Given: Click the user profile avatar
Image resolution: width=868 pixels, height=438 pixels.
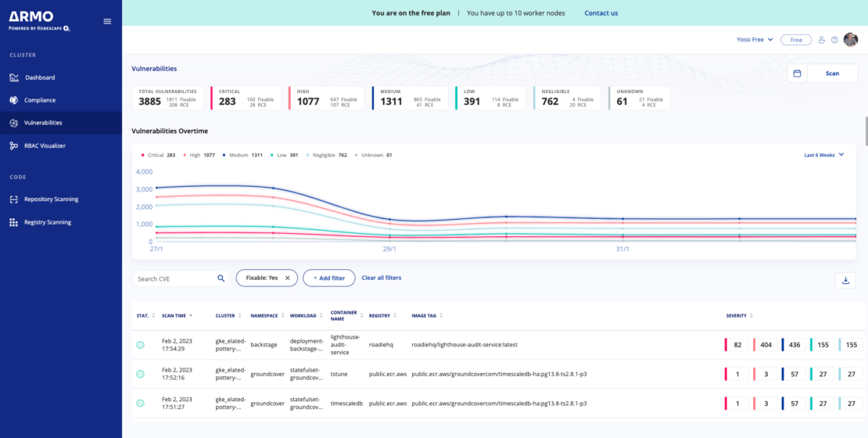Looking at the screenshot, I should click(851, 40).
